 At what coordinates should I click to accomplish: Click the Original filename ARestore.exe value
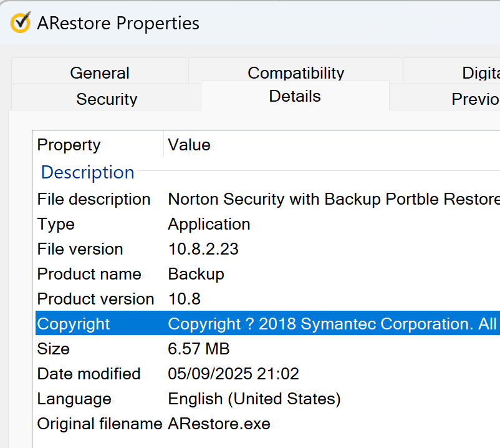219,424
